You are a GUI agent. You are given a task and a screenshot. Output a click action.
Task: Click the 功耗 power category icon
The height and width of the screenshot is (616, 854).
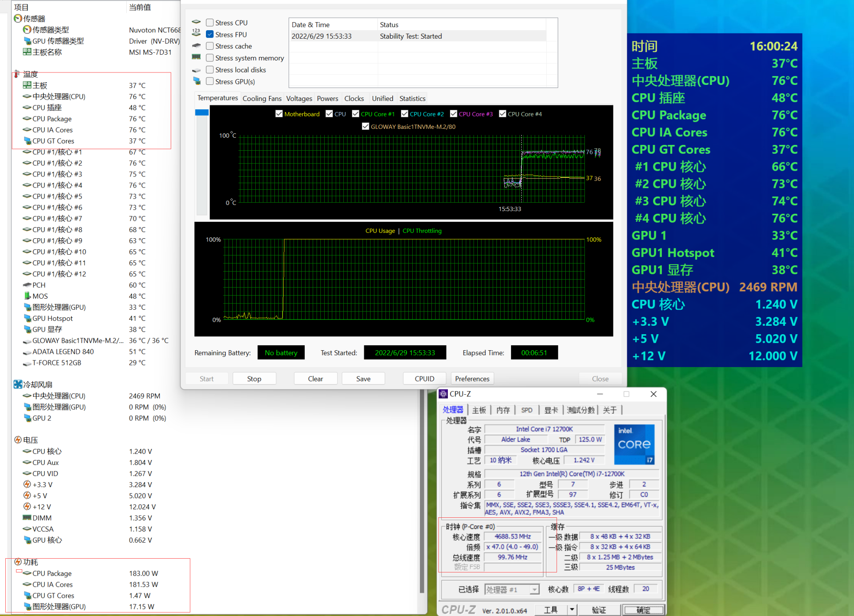18,562
